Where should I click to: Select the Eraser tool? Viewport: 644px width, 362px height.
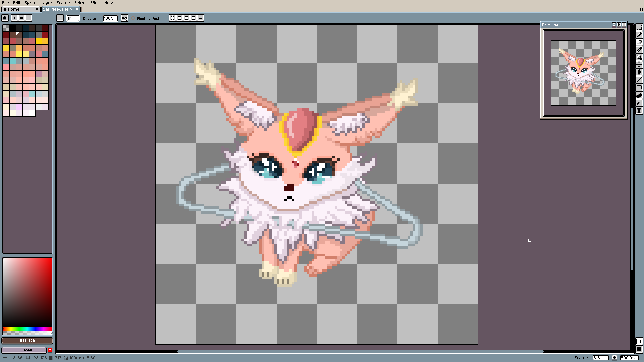coord(639,42)
